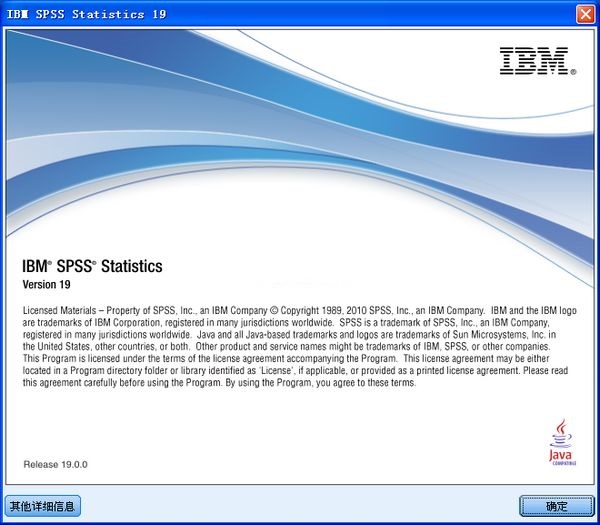Select the "Version 19" text
Image resolution: width=600 pixels, height=525 pixels.
click(46, 284)
